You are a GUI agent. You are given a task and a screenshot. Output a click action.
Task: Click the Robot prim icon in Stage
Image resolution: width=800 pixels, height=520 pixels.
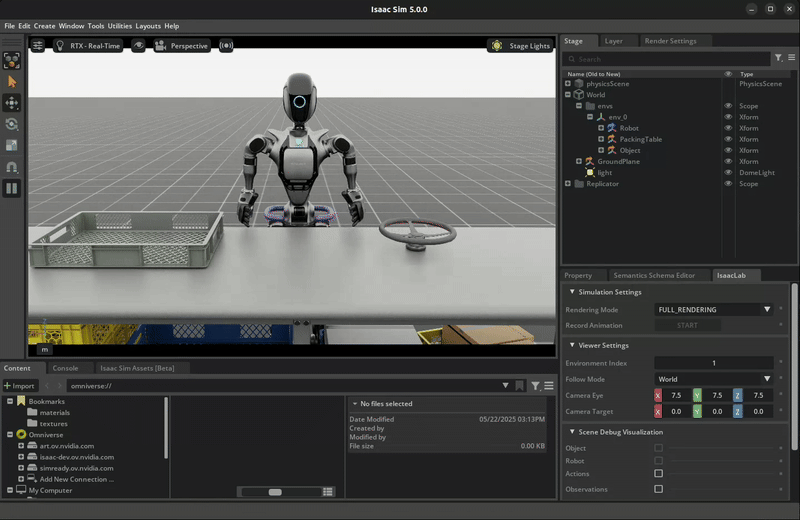612,128
